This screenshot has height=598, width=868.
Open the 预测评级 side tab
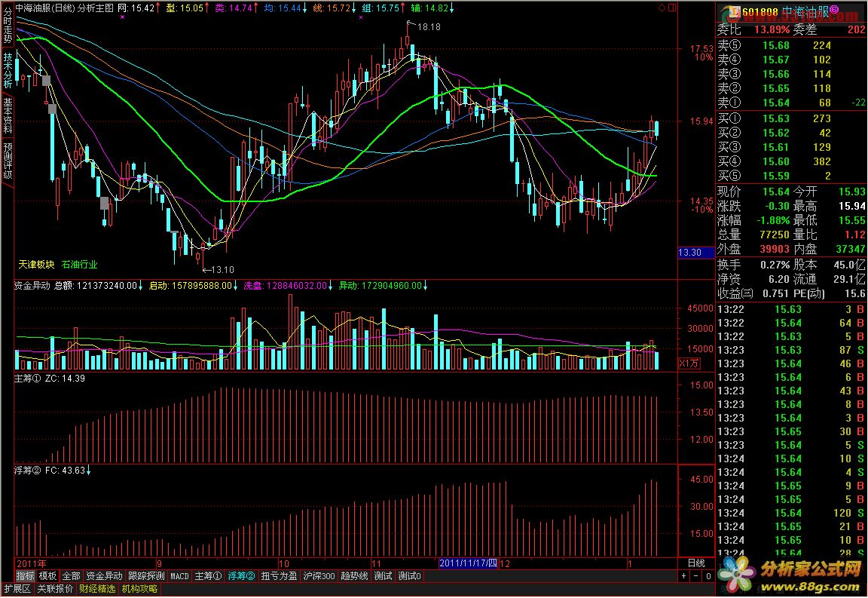pos(8,161)
